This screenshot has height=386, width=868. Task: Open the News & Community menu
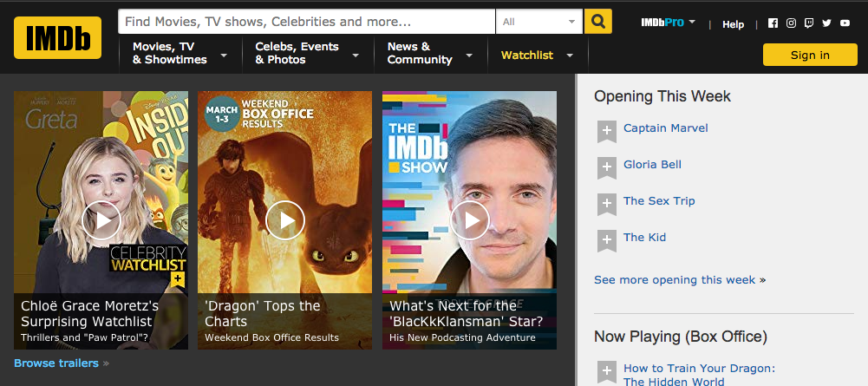(x=430, y=54)
